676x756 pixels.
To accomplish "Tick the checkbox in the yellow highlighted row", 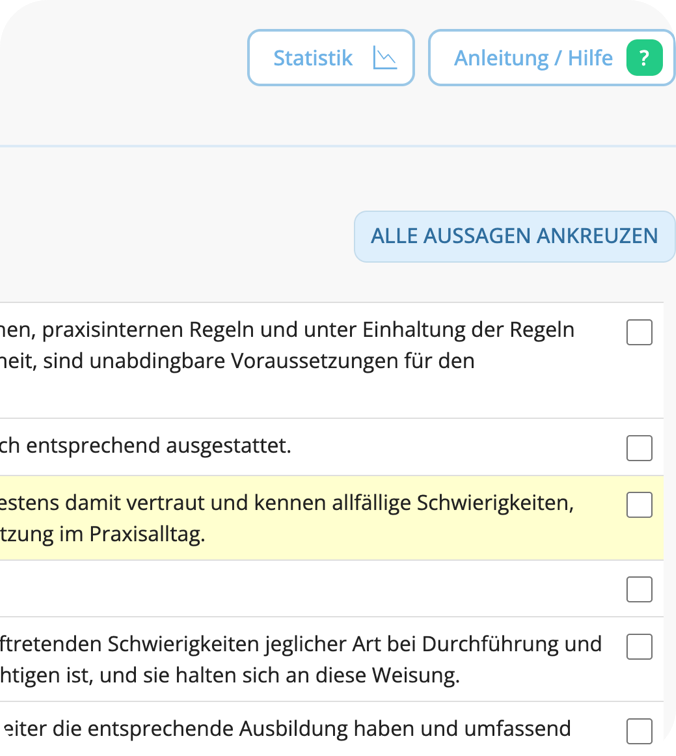I will (639, 505).
